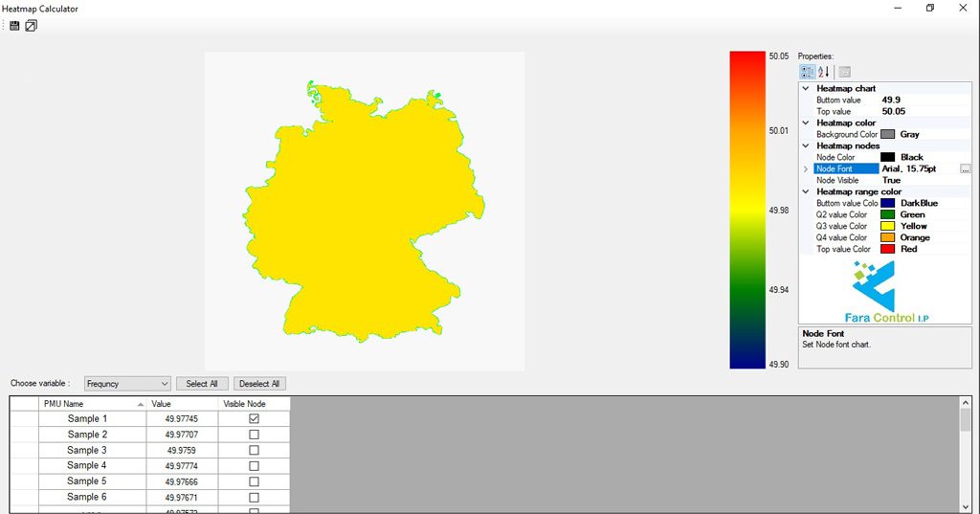Collapse the Heatmap range color category
The height and width of the screenshot is (514, 980).
pos(806,192)
